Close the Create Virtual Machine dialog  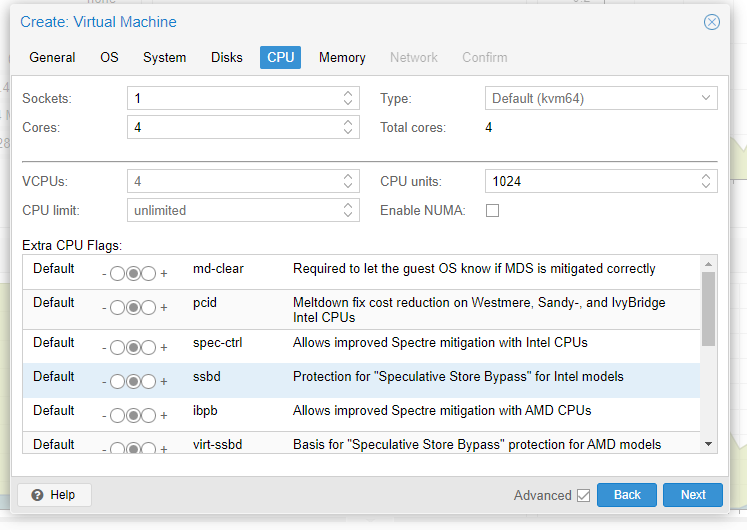pyautogui.click(x=712, y=22)
